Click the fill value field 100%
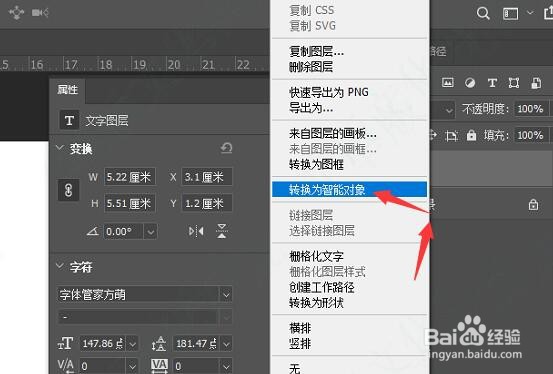This screenshot has height=374, width=553. pyautogui.click(x=530, y=135)
